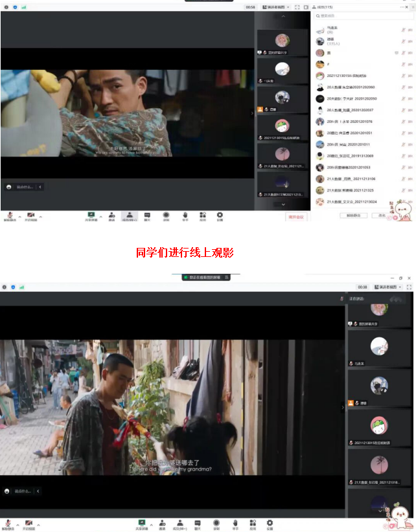Open 设置 settings gear in upper toolbar
The width and height of the screenshot is (416, 532).
point(220,216)
